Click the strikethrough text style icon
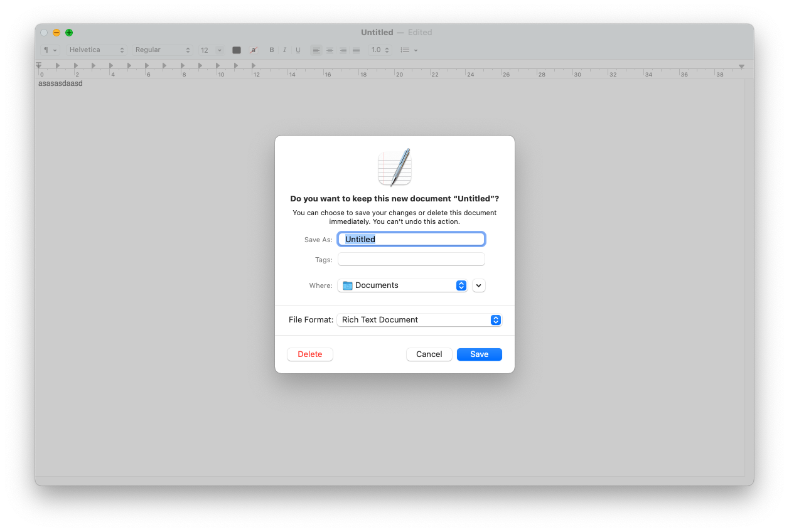 (x=253, y=50)
